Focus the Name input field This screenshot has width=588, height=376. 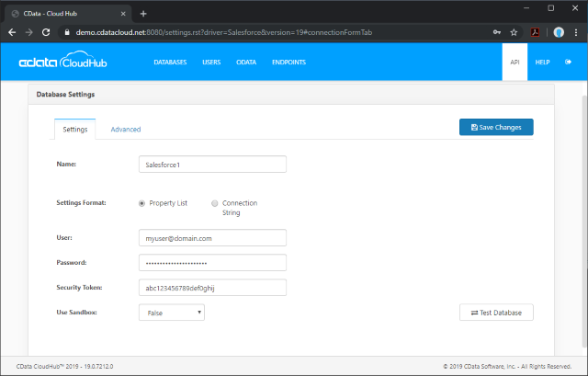click(212, 165)
